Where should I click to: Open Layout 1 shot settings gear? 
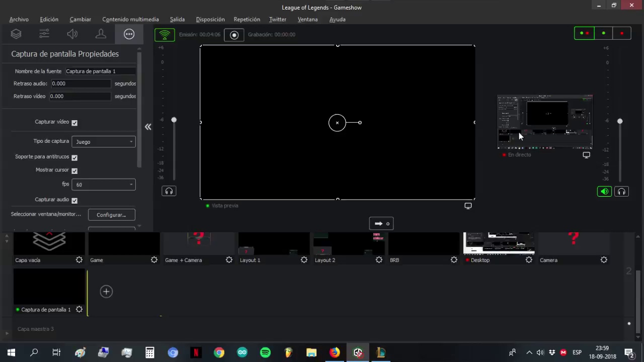click(304, 260)
